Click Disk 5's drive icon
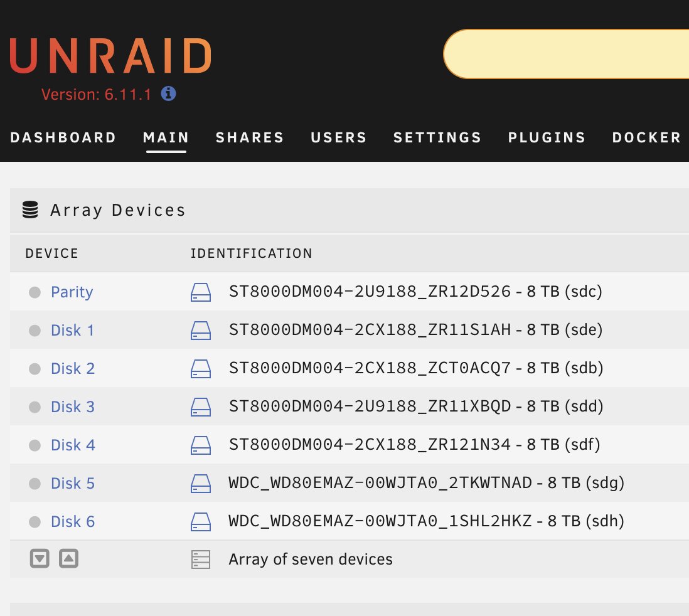 point(201,483)
